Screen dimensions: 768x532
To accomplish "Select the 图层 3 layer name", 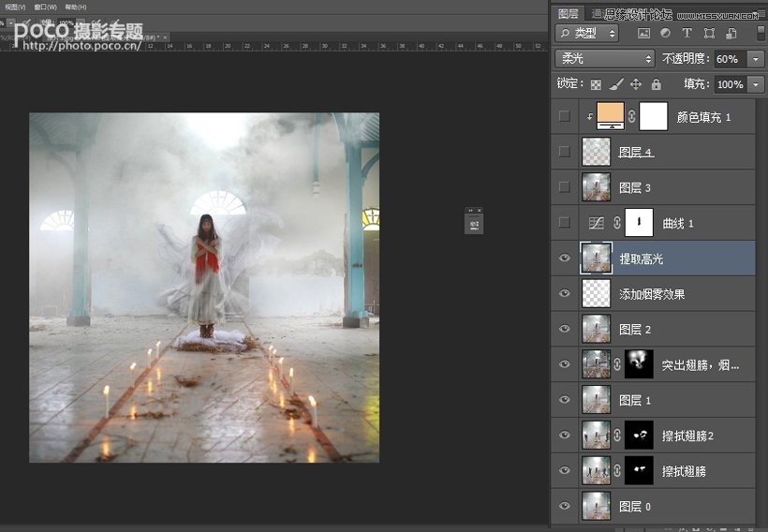I will pos(635,187).
